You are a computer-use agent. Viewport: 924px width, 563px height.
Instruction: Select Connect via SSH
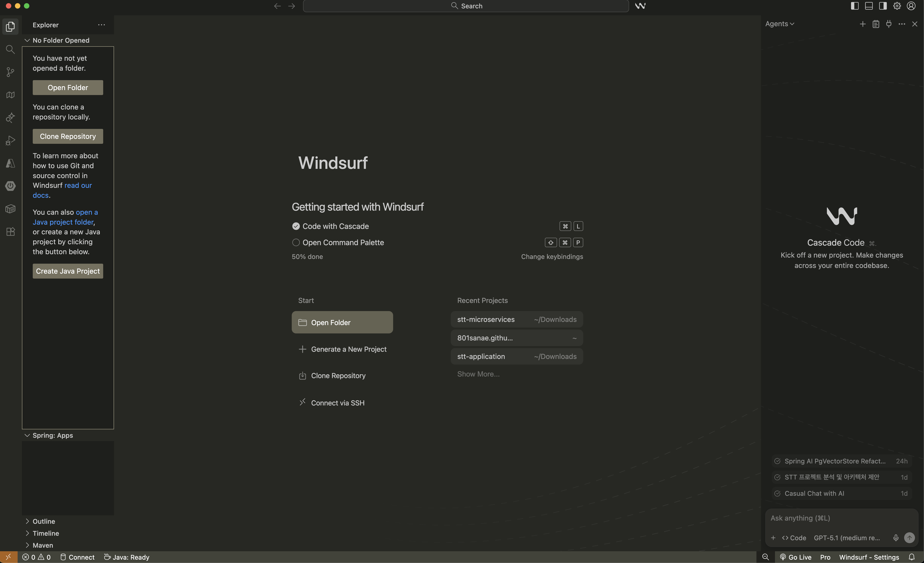[x=338, y=403]
